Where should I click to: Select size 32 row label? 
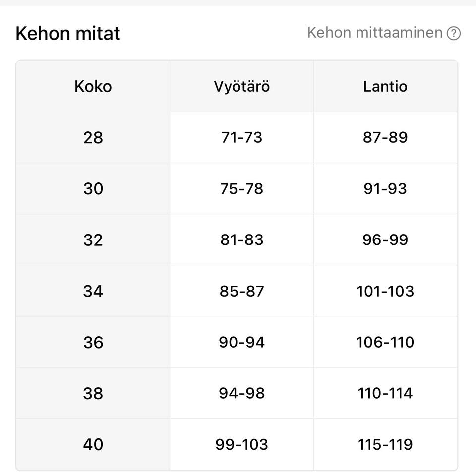93,240
